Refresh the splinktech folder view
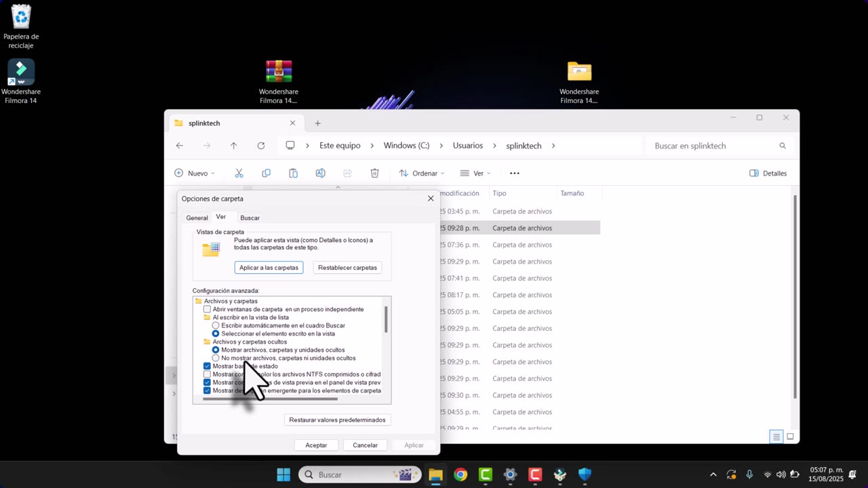Image resolution: width=868 pixels, height=488 pixels. 261,146
